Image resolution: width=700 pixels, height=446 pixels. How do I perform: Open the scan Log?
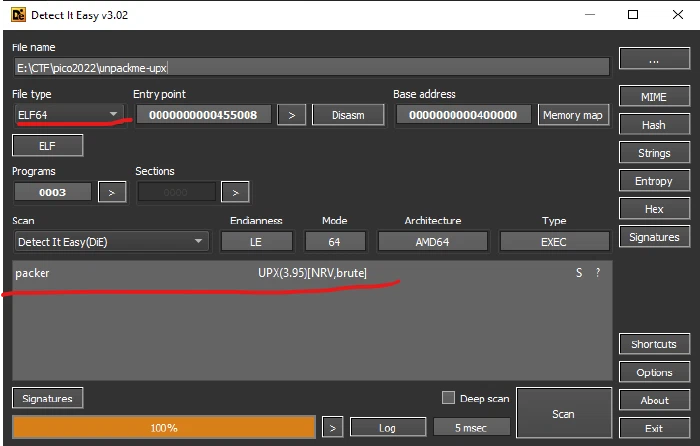(388, 428)
